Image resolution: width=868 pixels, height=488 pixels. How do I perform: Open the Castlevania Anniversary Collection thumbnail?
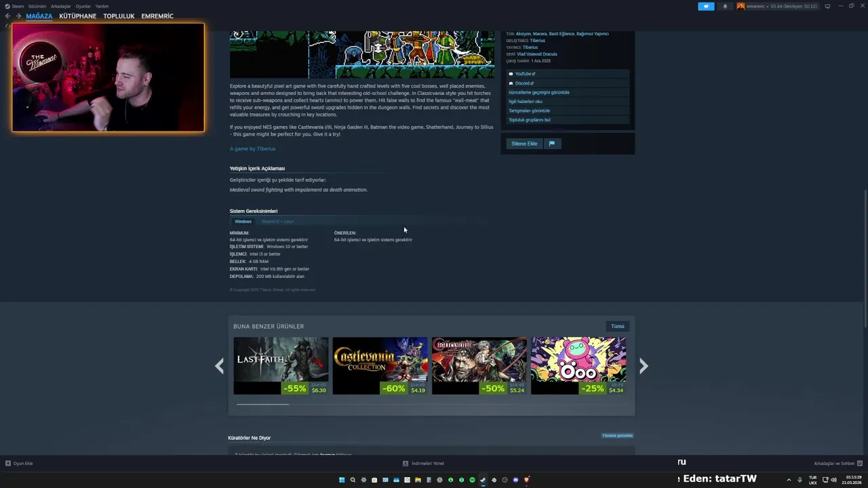tap(380, 366)
